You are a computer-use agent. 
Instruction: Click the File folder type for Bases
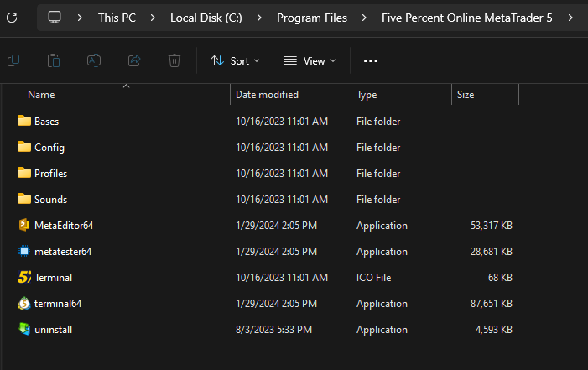click(x=378, y=121)
